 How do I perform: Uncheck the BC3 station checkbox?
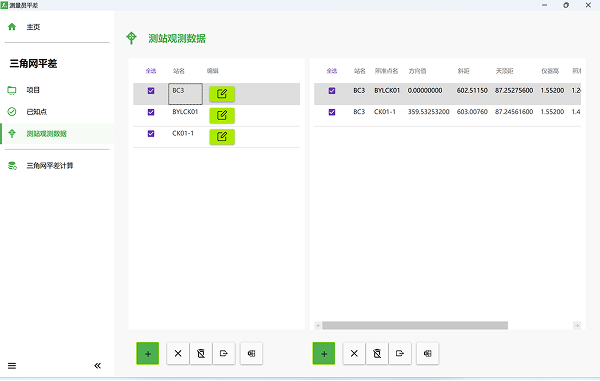tap(151, 91)
